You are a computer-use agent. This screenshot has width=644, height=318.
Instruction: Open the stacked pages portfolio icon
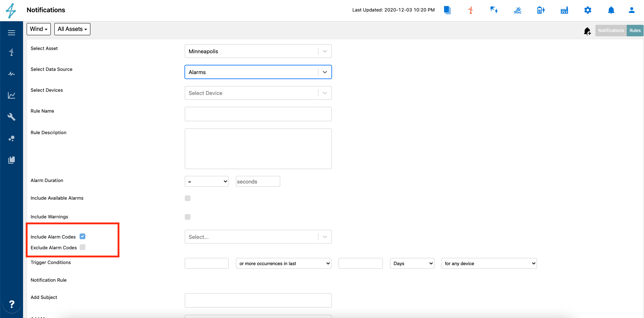point(447,10)
